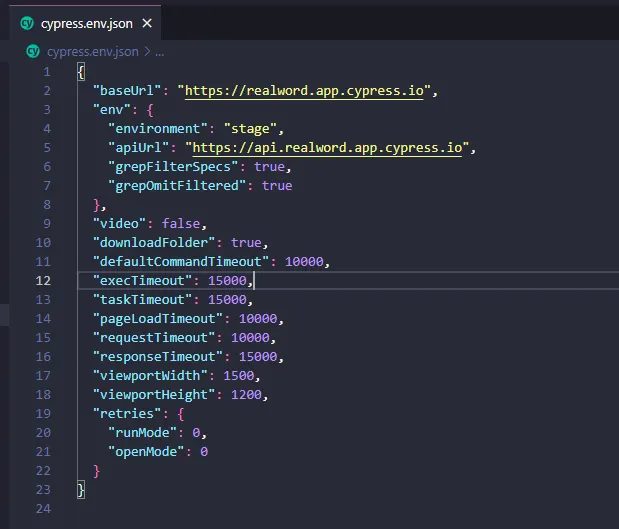
Task: Click the 15000 value of taskTimeout
Action: coord(227,300)
